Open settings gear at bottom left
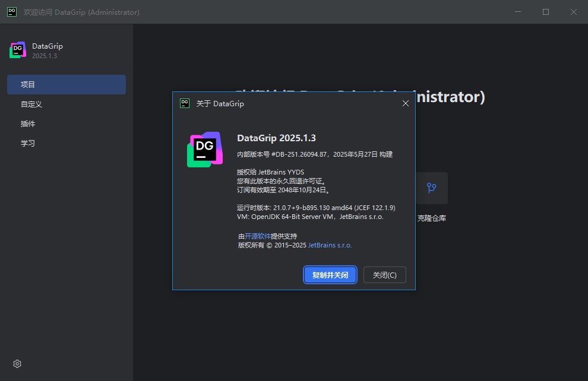588x381 pixels. (x=17, y=364)
